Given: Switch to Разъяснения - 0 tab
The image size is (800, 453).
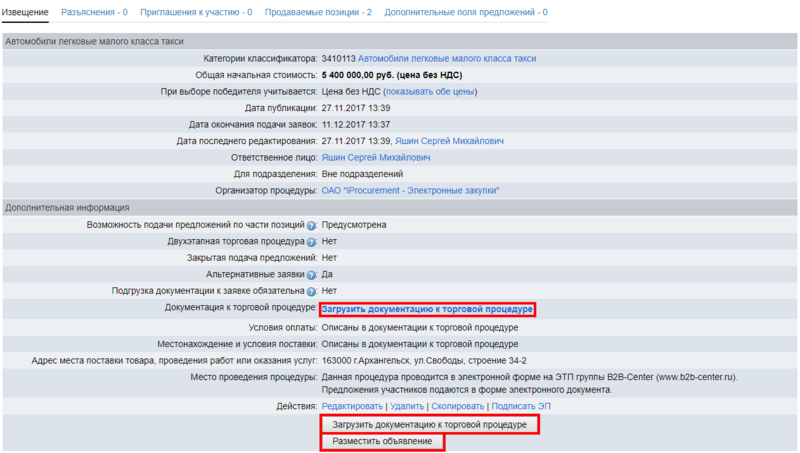Looking at the screenshot, I should pyautogui.click(x=94, y=12).
